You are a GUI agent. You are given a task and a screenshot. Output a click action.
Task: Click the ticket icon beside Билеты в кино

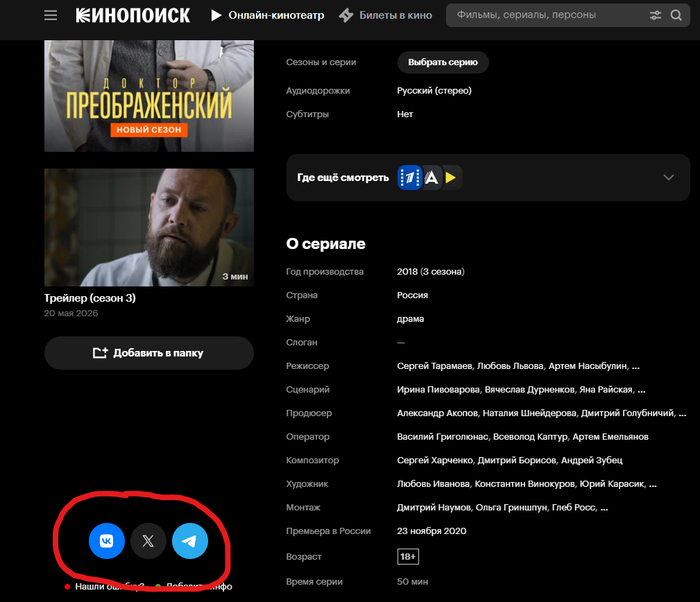click(346, 15)
